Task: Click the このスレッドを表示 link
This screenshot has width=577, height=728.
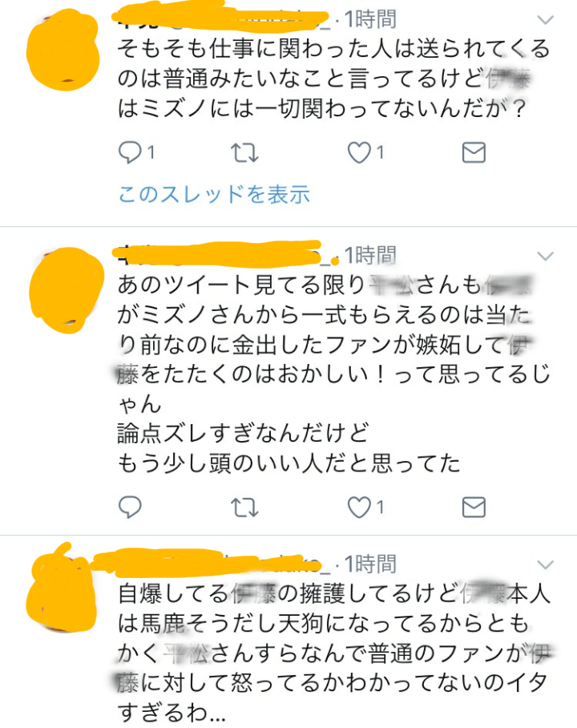Action: tap(214, 194)
